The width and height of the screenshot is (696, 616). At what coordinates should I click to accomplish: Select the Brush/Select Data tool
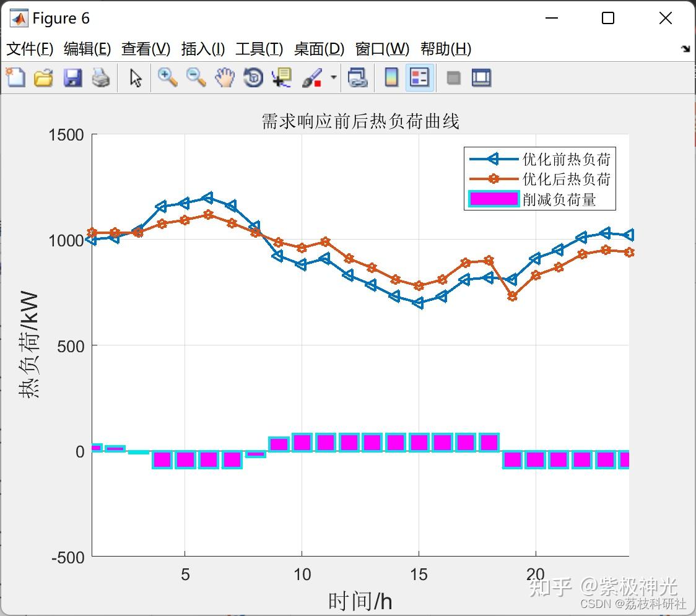[311, 77]
